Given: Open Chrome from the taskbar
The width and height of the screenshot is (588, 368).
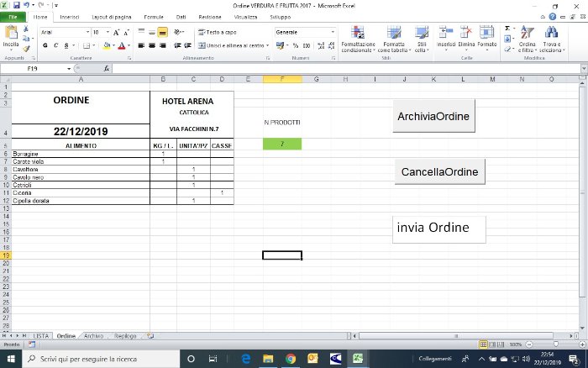Looking at the screenshot, I should [291, 359].
